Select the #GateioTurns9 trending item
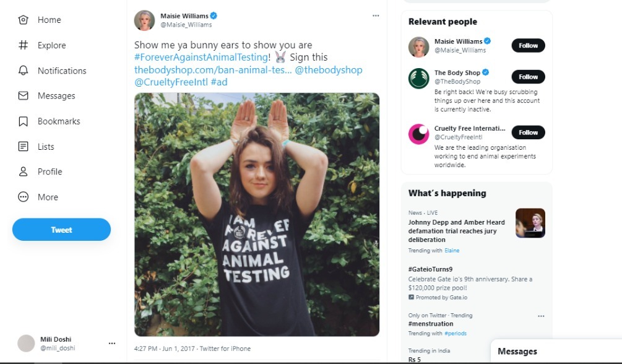Image resolution: width=622 pixels, height=364 pixels. point(430,269)
